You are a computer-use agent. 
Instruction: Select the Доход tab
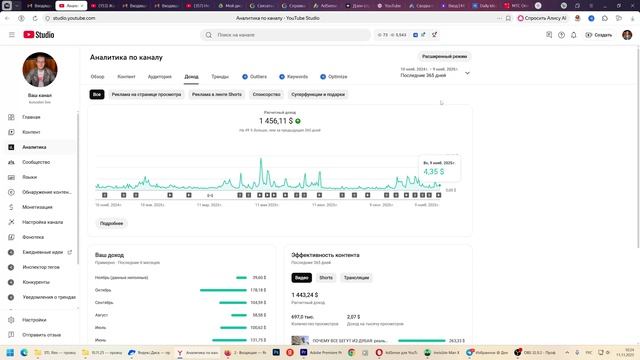click(191, 77)
